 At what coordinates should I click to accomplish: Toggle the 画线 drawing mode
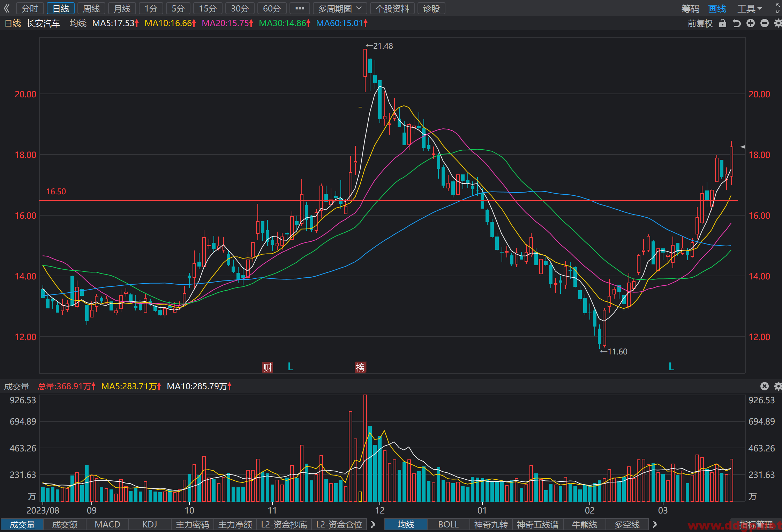tap(717, 8)
